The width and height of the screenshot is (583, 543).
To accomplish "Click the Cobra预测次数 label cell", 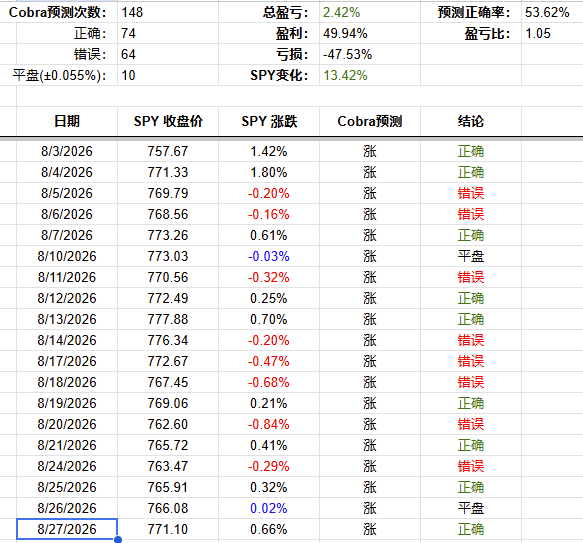I will pyautogui.click(x=59, y=12).
